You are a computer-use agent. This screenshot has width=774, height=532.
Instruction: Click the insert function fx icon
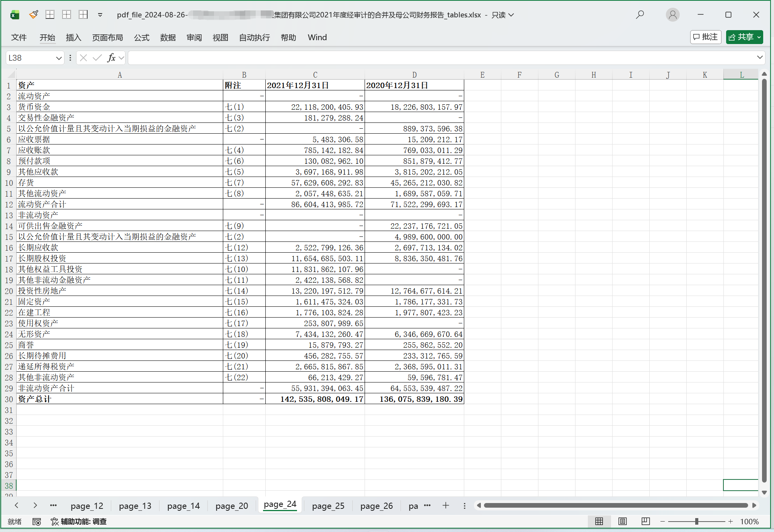tap(111, 58)
